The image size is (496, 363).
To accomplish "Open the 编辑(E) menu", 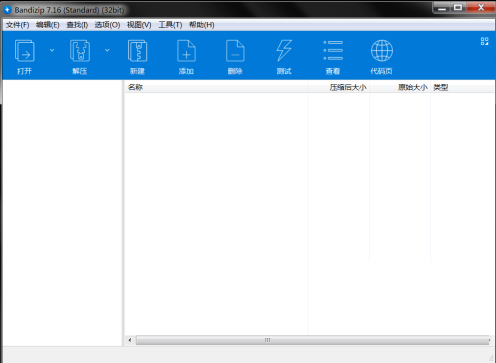I will point(48,25).
